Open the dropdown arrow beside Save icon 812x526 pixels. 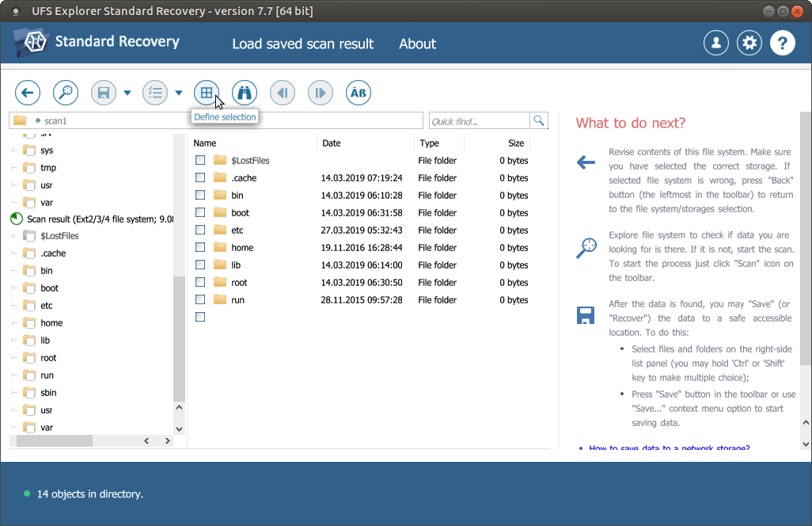(x=127, y=93)
